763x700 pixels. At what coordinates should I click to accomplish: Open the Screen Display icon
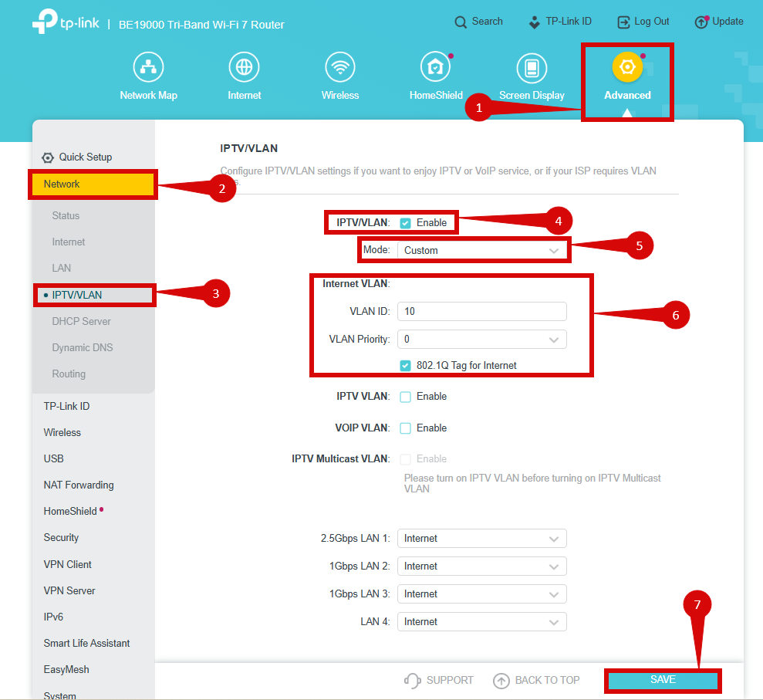(531, 67)
